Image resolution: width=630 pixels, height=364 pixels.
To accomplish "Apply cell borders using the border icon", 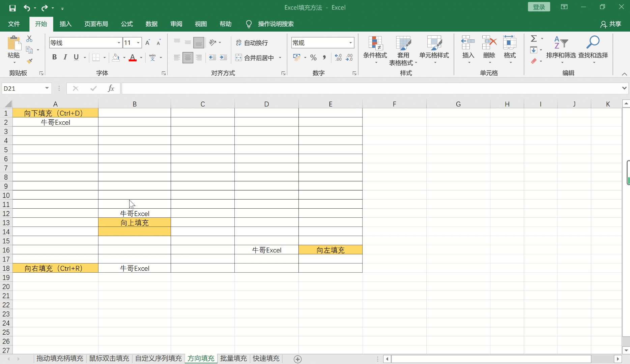I will [x=96, y=57].
